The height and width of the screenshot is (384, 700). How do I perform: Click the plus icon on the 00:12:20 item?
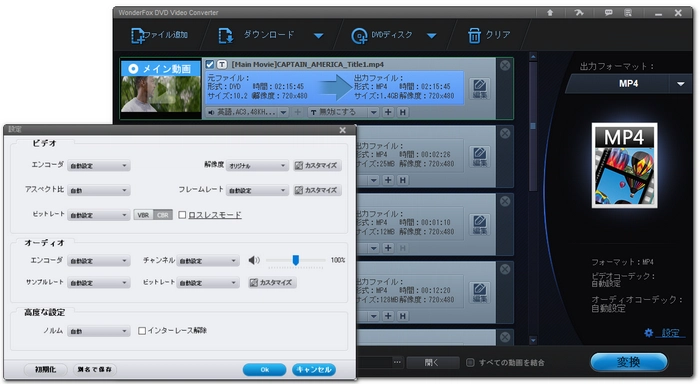point(388,316)
